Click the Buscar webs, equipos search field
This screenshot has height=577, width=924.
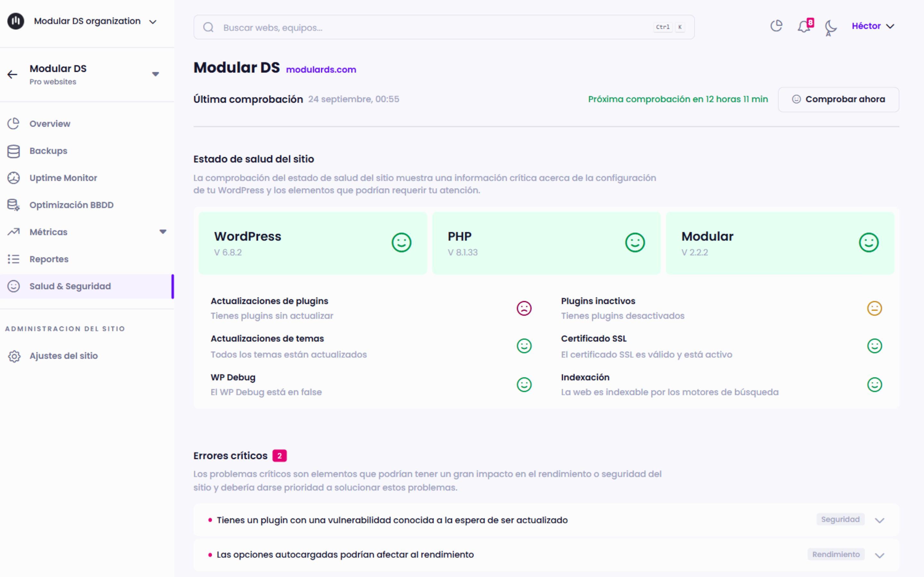click(x=435, y=28)
